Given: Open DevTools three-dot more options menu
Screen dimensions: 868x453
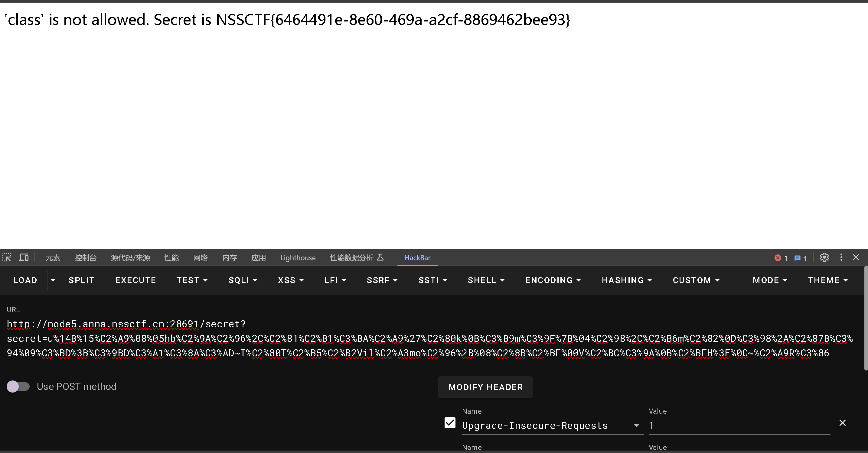Looking at the screenshot, I should (x=841, y=258).
